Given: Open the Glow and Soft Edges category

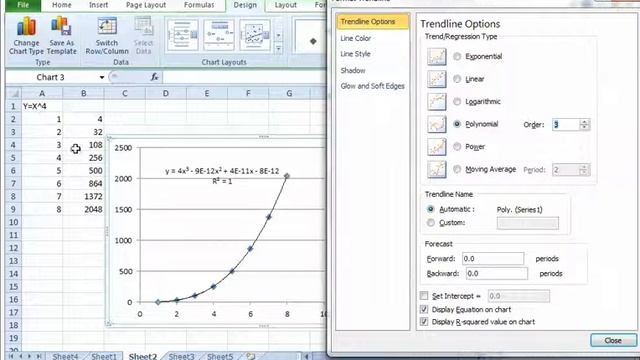Looking at the screenshot, I should (372, 86).
